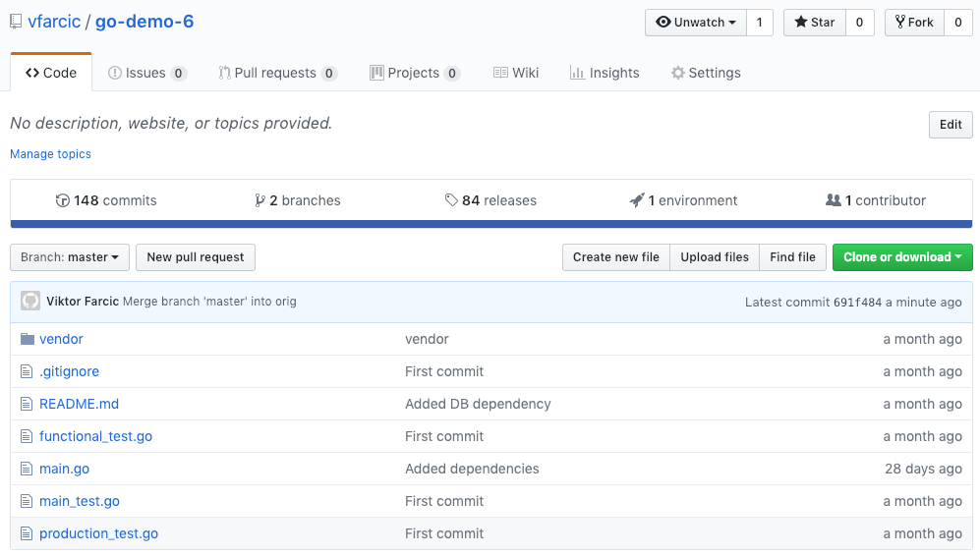
Task: Open the .gitignore file
Action: pos(70,371)
